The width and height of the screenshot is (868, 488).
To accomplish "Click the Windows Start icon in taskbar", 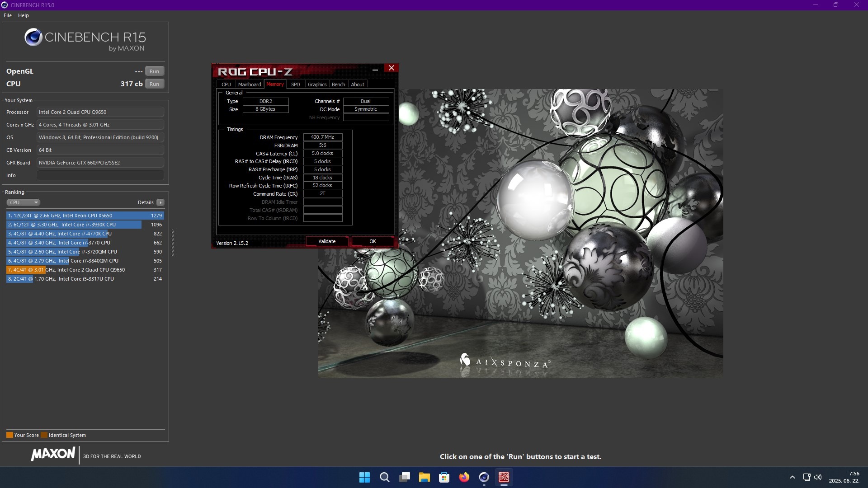I will [x=364, y=477].
